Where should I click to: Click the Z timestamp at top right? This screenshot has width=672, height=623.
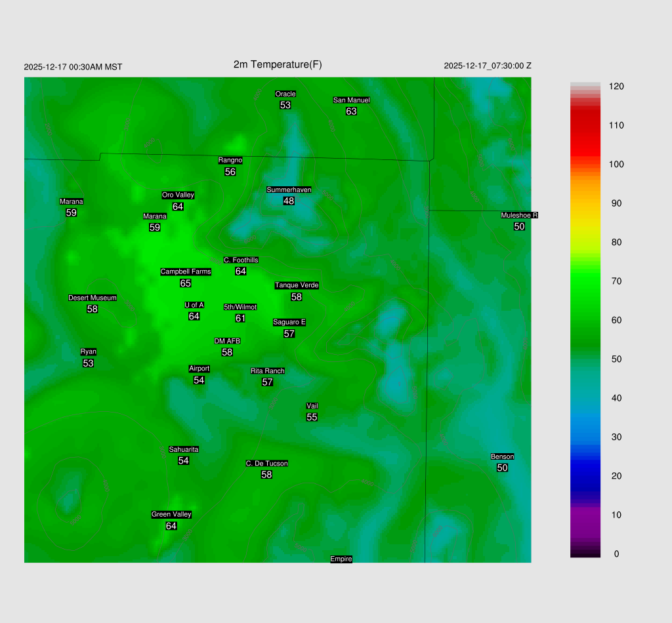pyautogui.click(x=488, y=66)
